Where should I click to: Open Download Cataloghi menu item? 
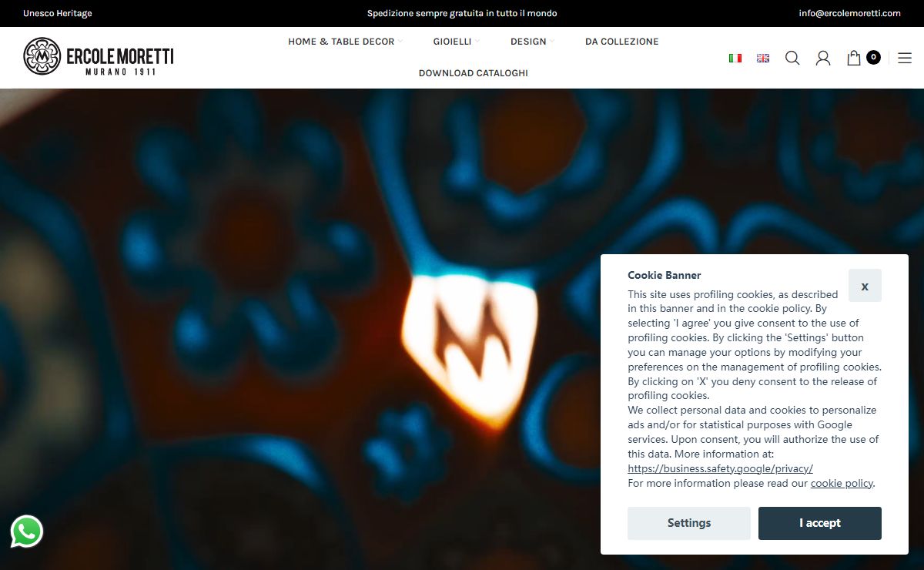coord(474,73)
